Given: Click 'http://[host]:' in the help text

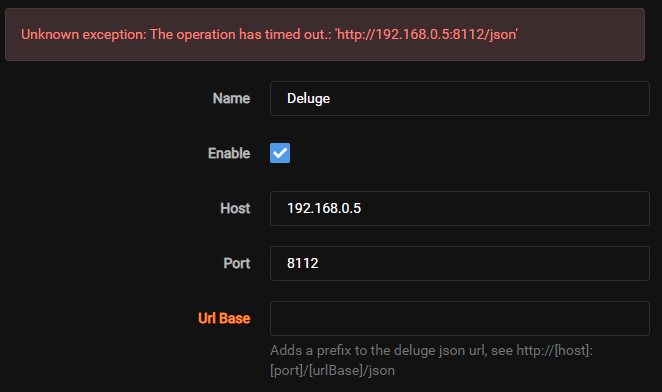Looking at the screenshot, I should click(554, 350).
